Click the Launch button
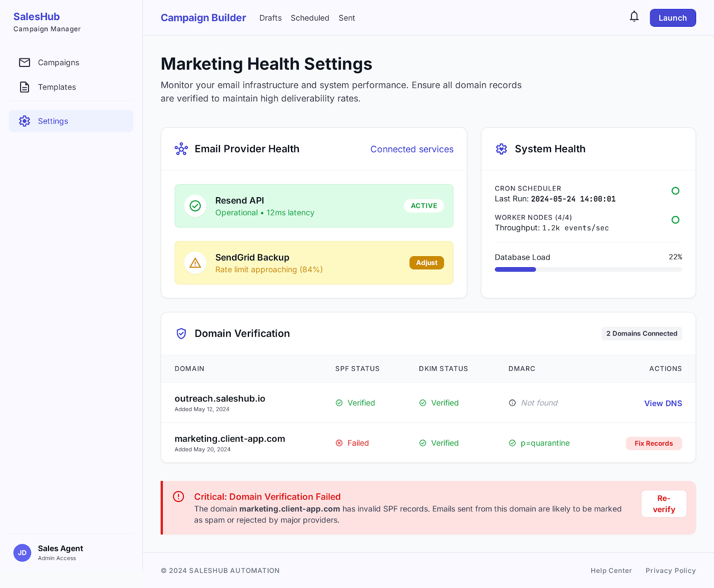 (x=672, y=18)
